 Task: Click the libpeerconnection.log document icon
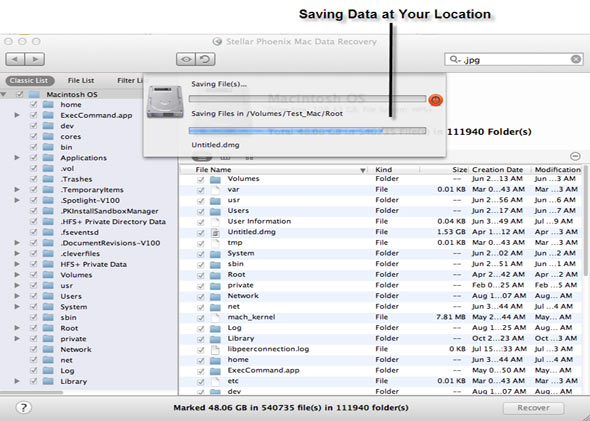[215, 350]
